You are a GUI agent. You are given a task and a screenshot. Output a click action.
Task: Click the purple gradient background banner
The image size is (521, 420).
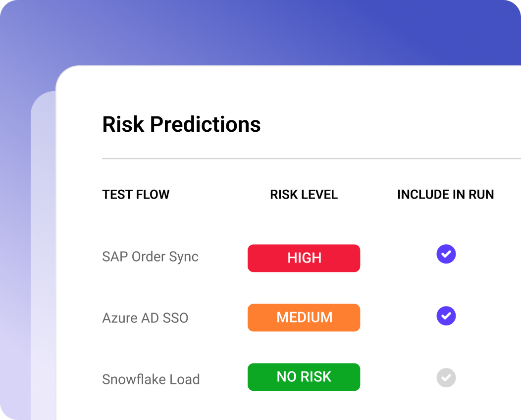coord(260,33)
